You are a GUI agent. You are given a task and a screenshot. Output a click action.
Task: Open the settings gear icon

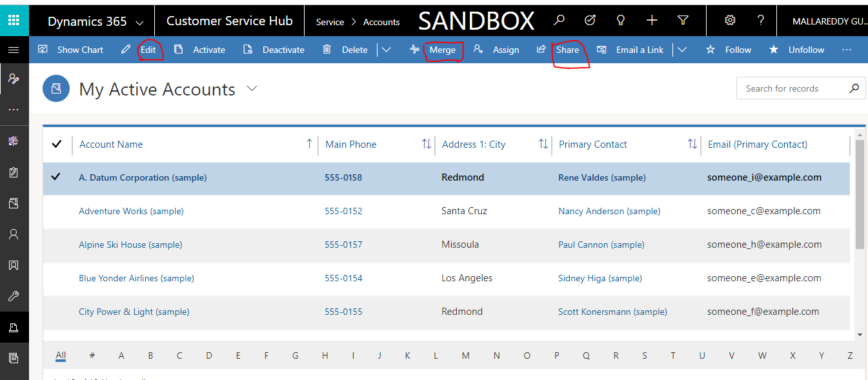[730, 21]
